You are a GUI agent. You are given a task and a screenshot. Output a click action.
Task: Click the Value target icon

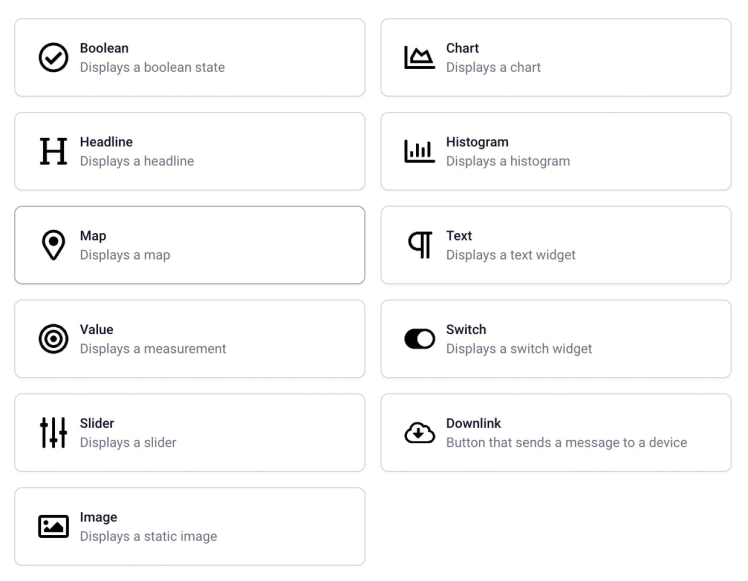point(52,340)
